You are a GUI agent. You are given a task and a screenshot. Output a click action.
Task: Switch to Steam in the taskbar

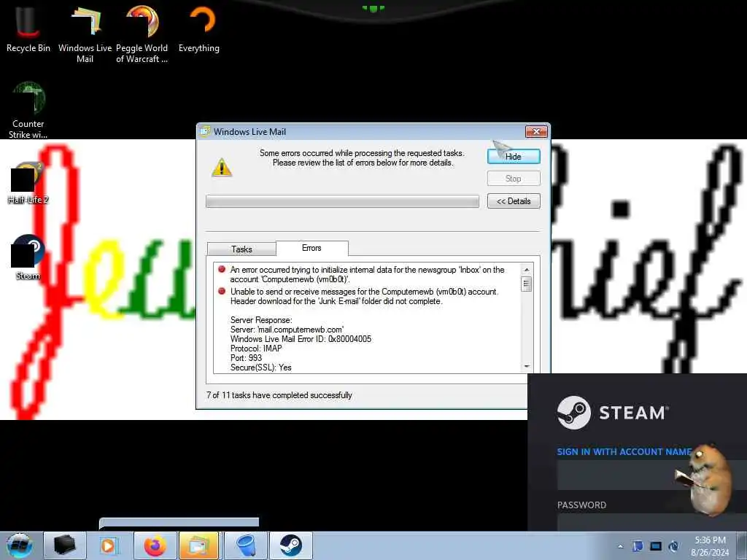coord(290,545)
